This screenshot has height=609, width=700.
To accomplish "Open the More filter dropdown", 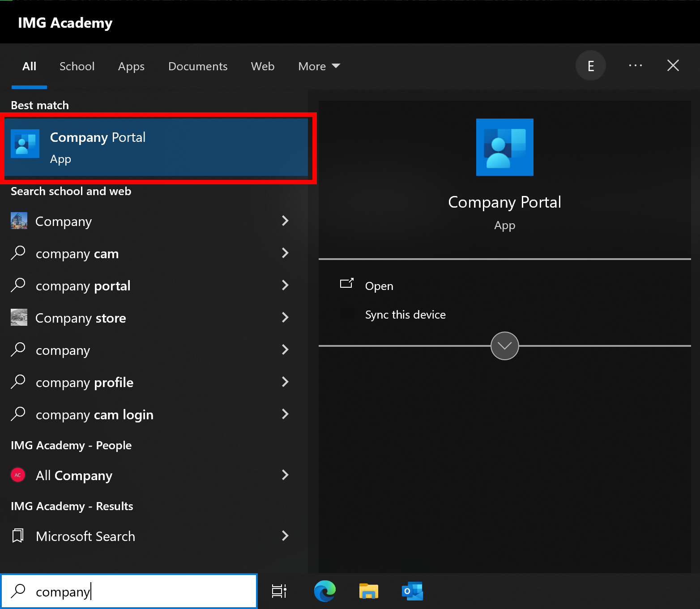I will (319, 66).
